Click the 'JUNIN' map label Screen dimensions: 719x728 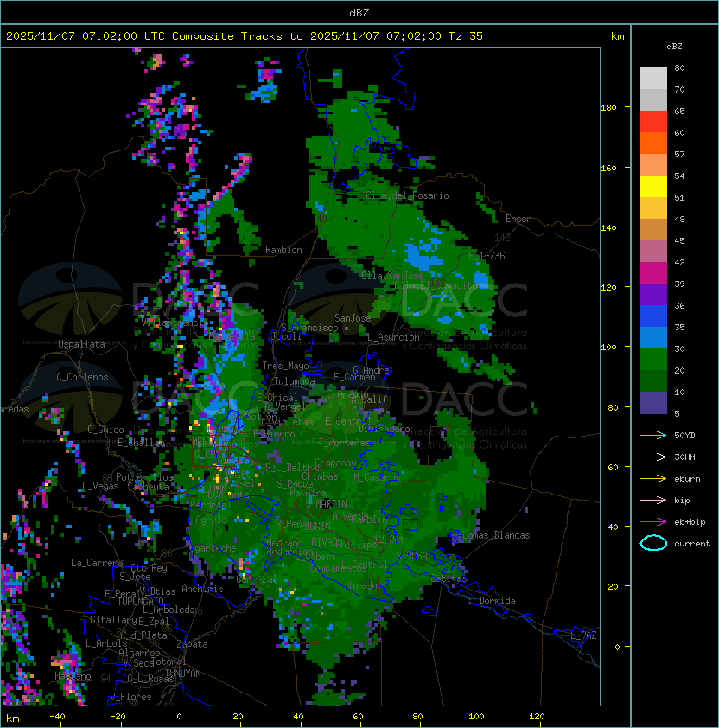(318, 526)
